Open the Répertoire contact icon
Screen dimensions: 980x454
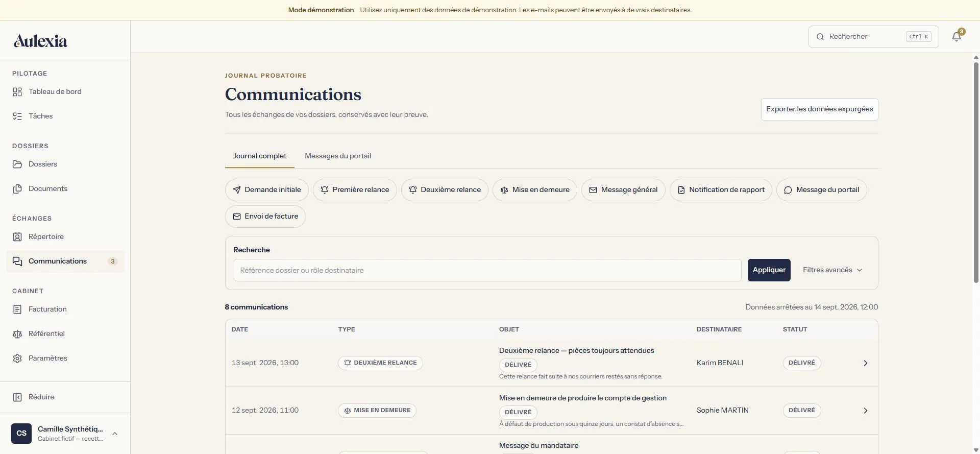[17, 237]
